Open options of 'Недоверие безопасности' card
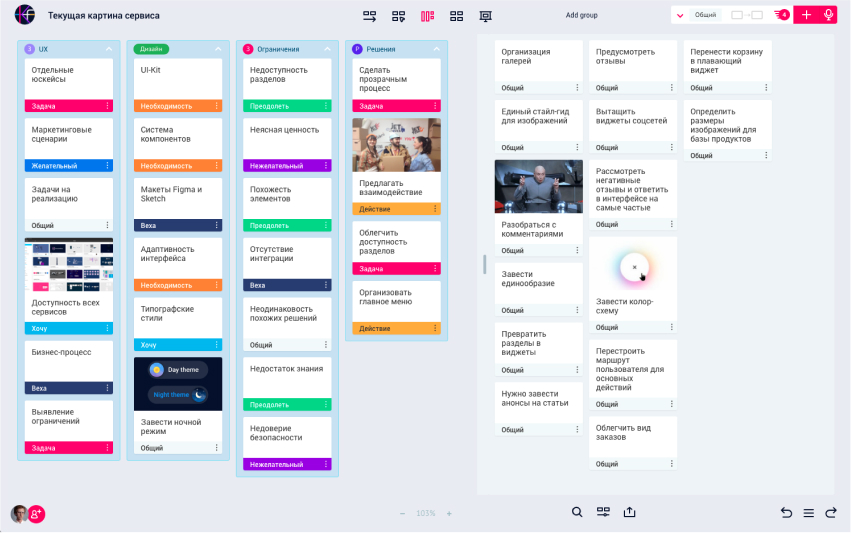Screen dimensions: 851x533 click(326, 464)
